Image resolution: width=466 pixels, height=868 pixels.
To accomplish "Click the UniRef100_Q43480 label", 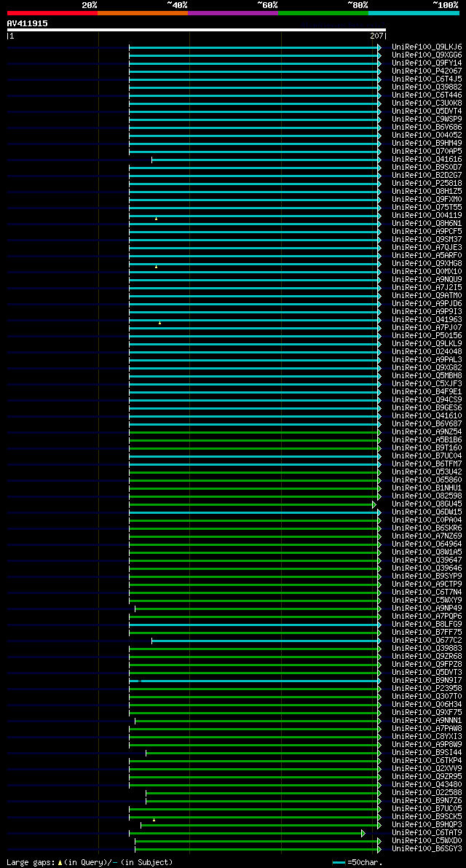I will [427, 785].
